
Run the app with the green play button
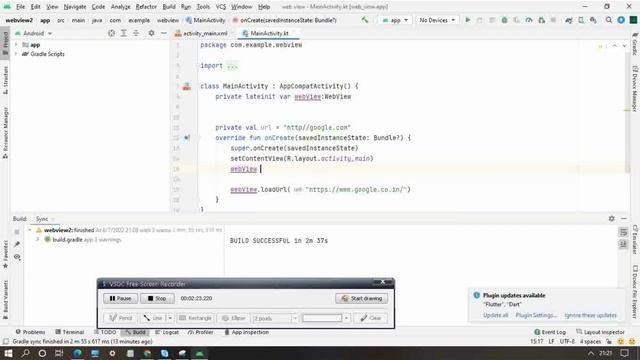(468, 20)
